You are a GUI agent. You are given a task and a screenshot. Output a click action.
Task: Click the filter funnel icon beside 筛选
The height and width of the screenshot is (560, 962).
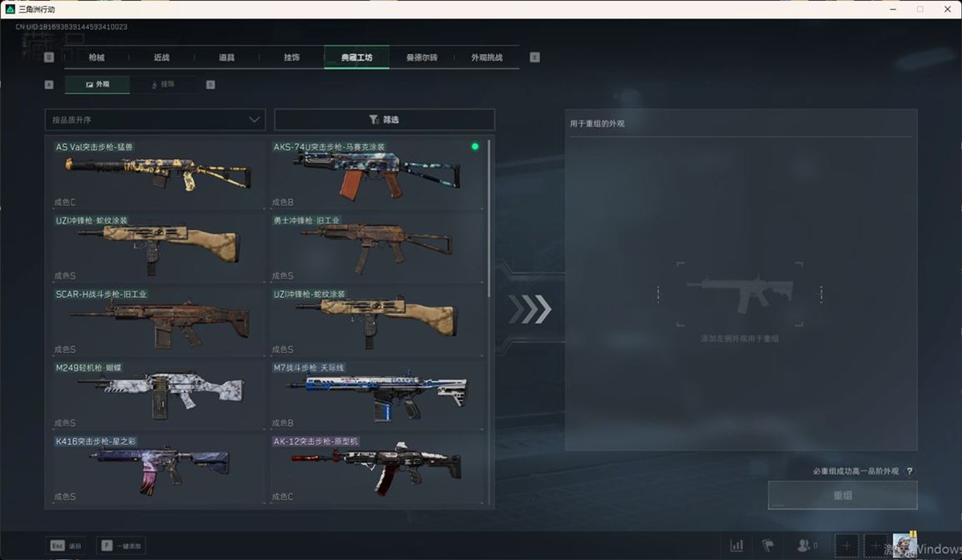coord(374,120)
